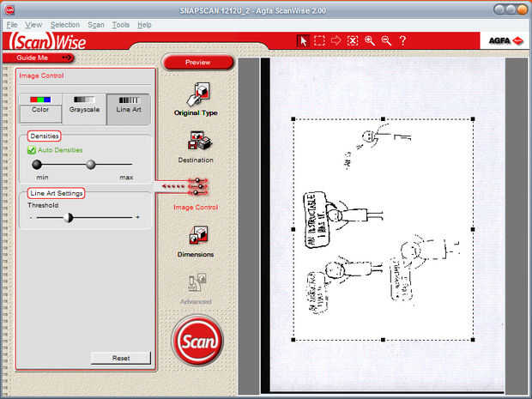Open the Advanced step

coord(196,288)
